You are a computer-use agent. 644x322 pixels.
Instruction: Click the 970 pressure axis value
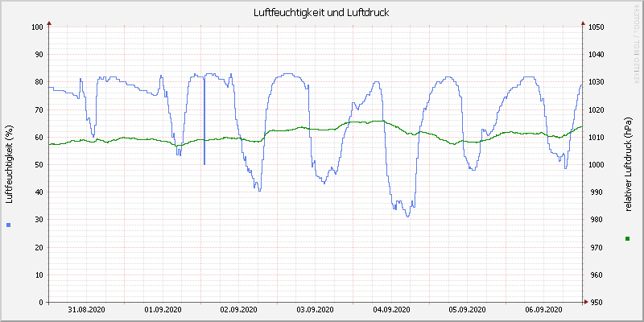coord(595,247)
